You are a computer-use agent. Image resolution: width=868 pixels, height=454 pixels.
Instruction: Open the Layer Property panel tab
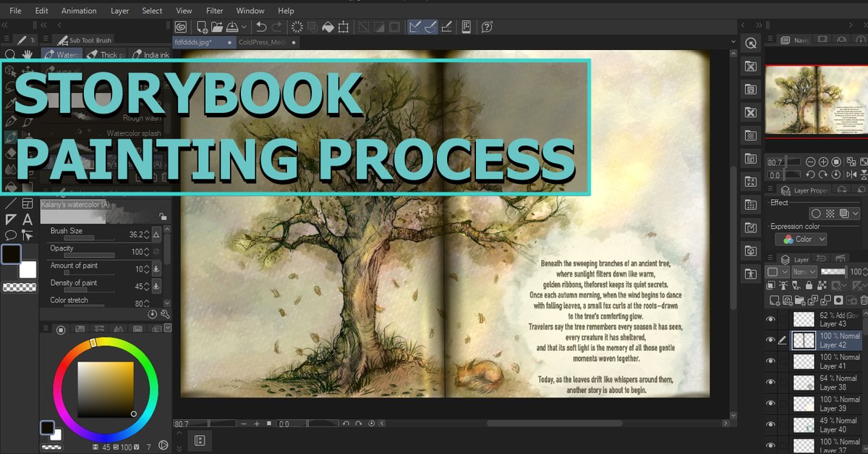tap(805, 190)
